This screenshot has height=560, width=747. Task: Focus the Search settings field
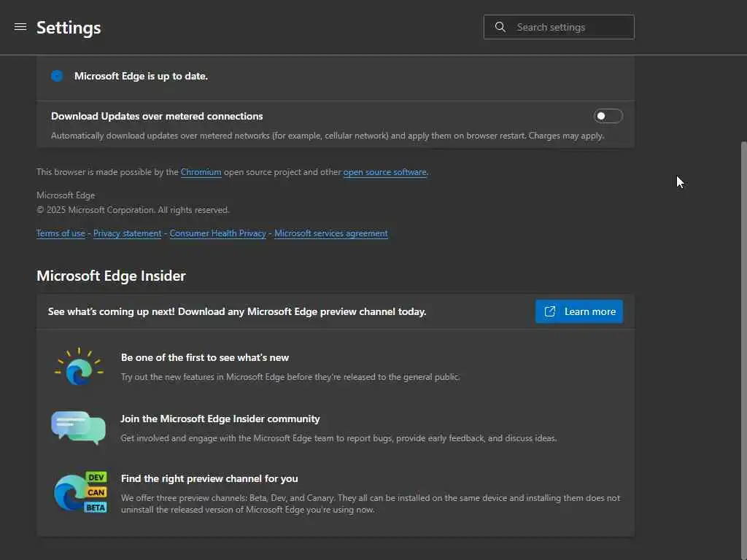pyautogui.click(x=569, y=27)
